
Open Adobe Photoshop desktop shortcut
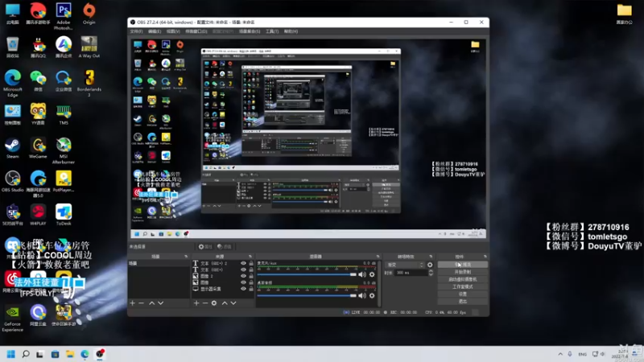tap(64, 16)
